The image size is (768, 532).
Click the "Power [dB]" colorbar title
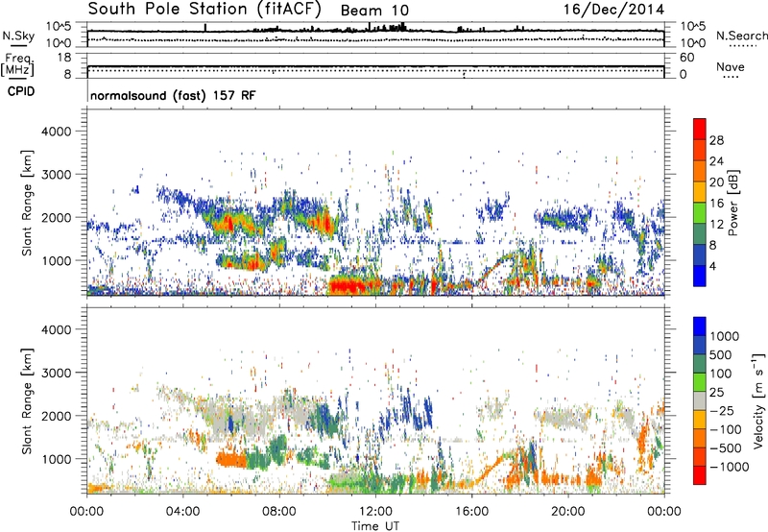pyautogui.click(x=732, y=203)
